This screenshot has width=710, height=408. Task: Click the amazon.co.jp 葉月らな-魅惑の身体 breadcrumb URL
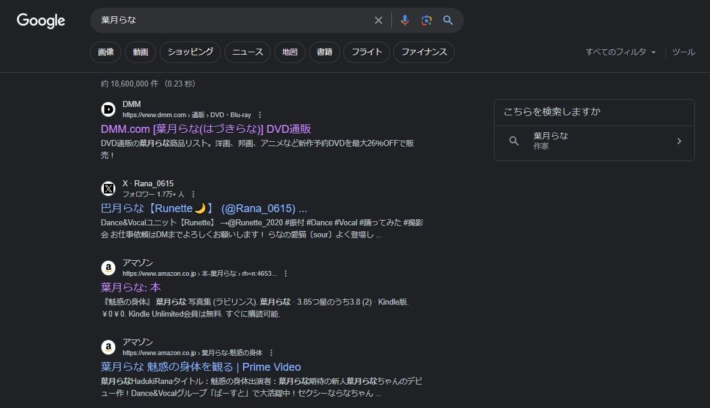[192, 353]
